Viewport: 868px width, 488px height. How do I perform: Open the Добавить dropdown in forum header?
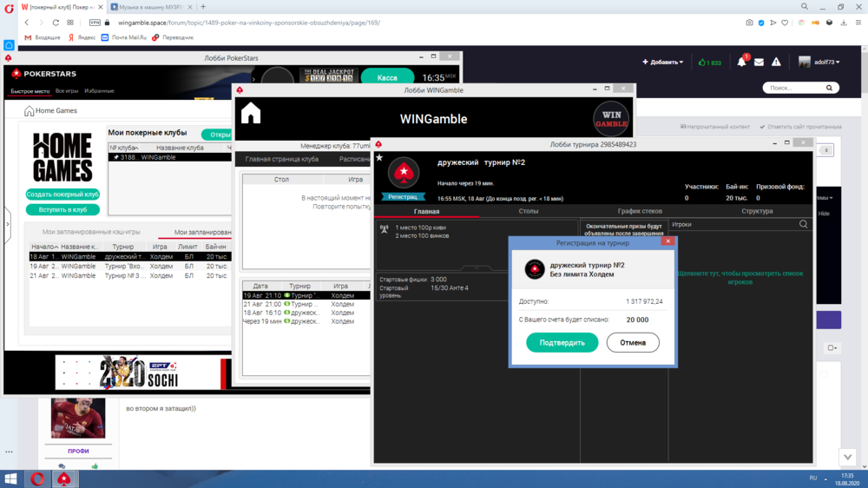pyautogui.click(x=662, y=63)
